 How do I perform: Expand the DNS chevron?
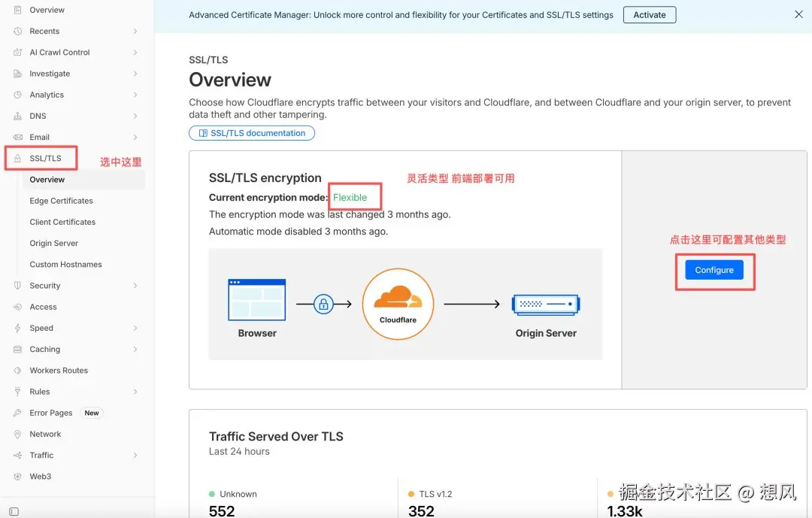pos(135,116)
